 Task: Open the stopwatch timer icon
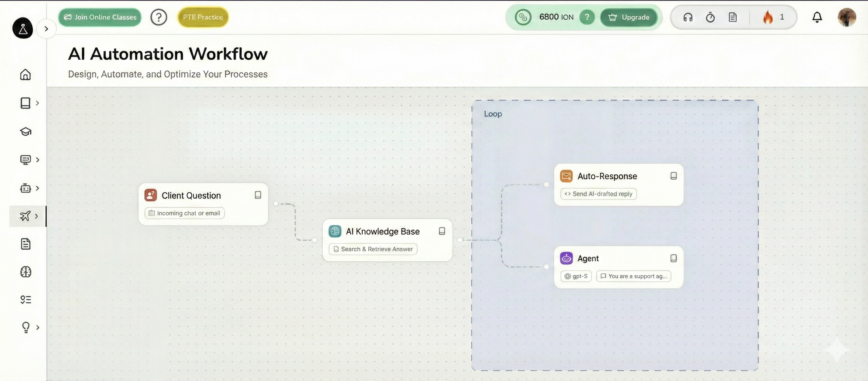pyautogui.click(x=710, y=17)
